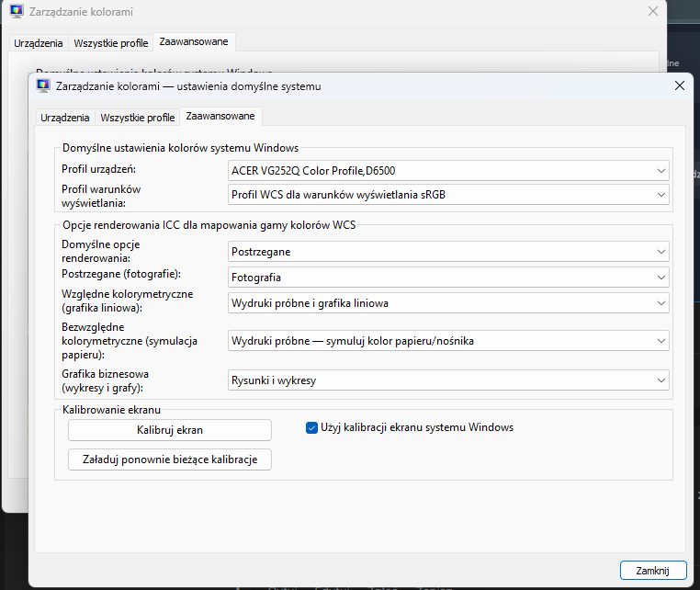Open the Postrzegane (fotografie) dropdown showing Fotografia

[448, 278]
